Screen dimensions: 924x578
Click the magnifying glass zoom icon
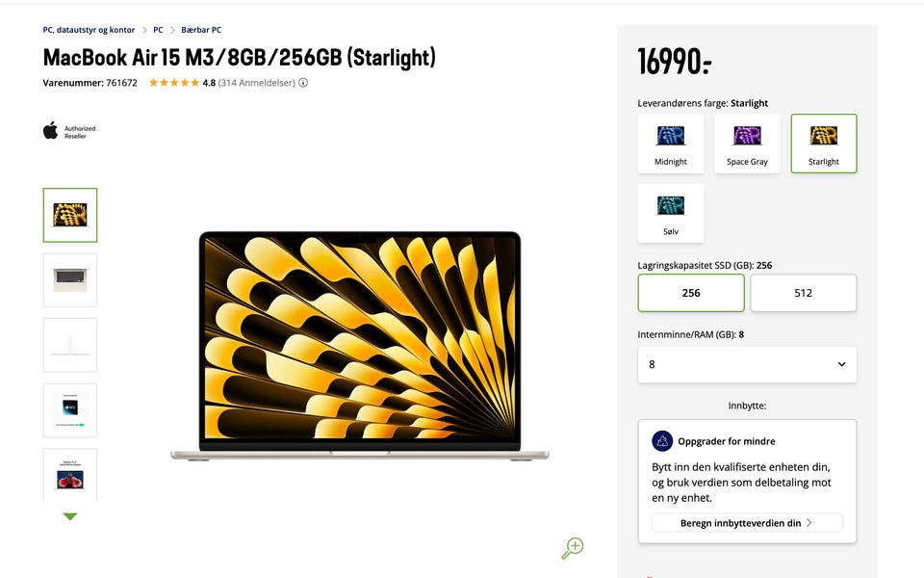coord(572,548)
